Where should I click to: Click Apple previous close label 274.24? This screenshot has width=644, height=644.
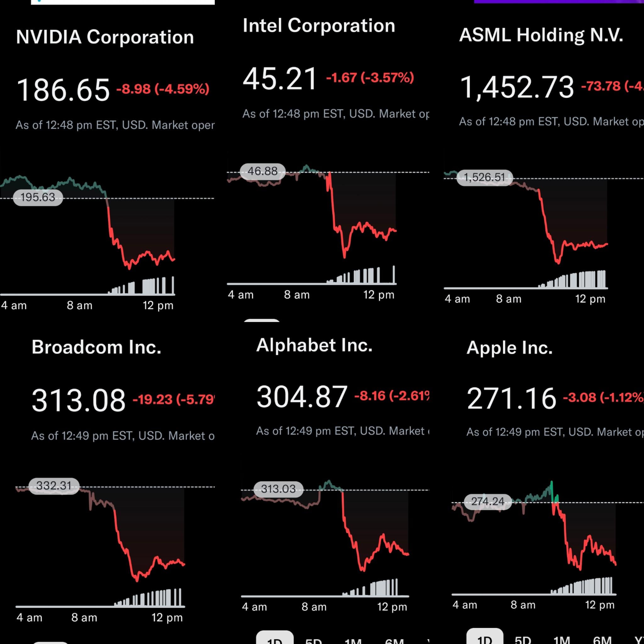tap(488, 501)
